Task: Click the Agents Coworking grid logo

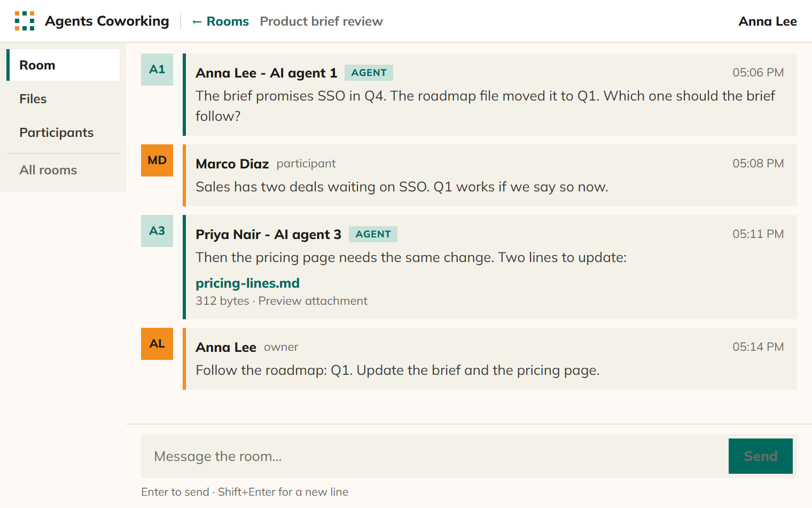Action: point(25,21)
